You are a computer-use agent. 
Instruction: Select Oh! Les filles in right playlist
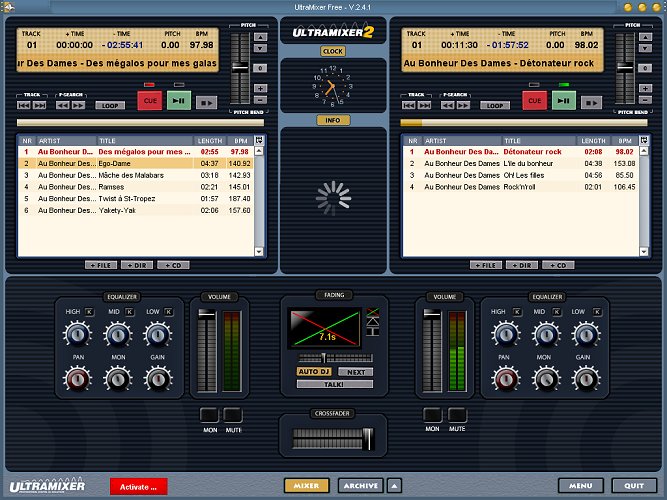pos(521,175)
